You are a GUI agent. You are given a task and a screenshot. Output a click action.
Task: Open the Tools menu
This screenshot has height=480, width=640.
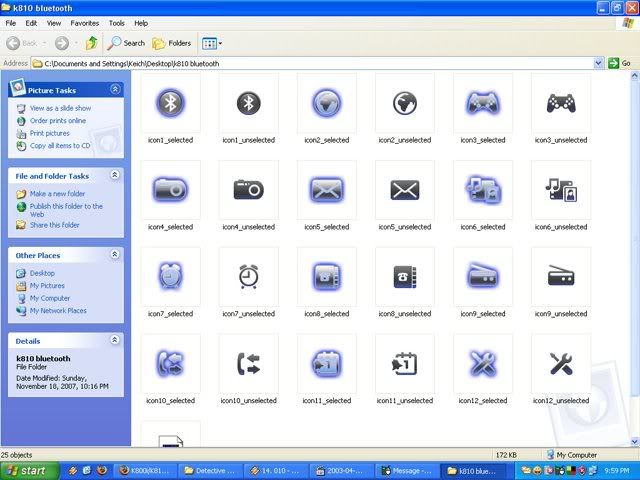point(116,23)
